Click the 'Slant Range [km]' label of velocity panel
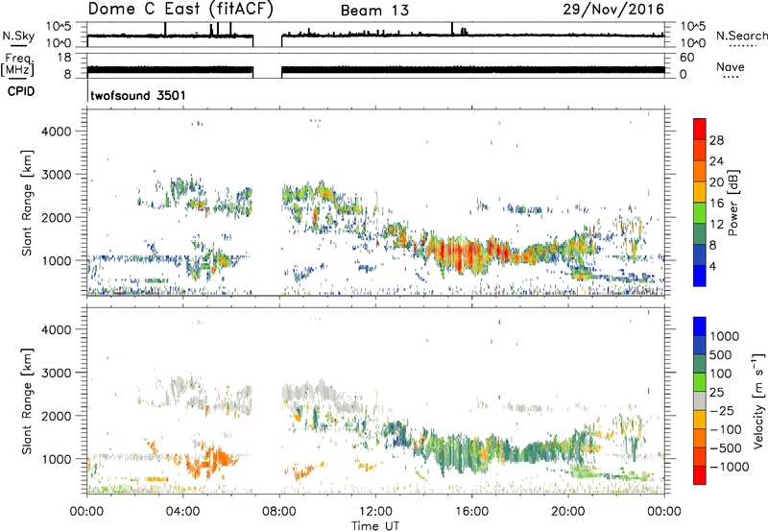The image size is (768, 532). [27, 400]
